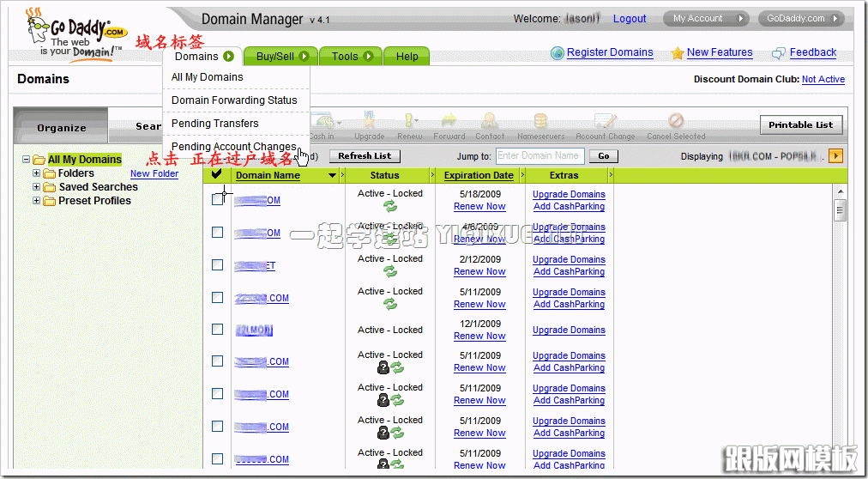This screenshot has width=868, height=479.
Task: Click the arrow on the Buy/Sell tab
Action: pyautogui.click(x=304, y=57)
